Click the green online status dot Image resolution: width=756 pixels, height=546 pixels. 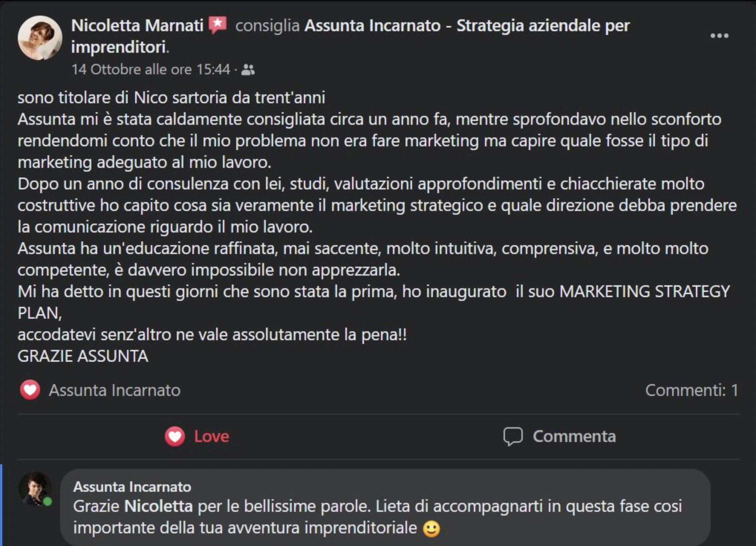tap(48, 502)
